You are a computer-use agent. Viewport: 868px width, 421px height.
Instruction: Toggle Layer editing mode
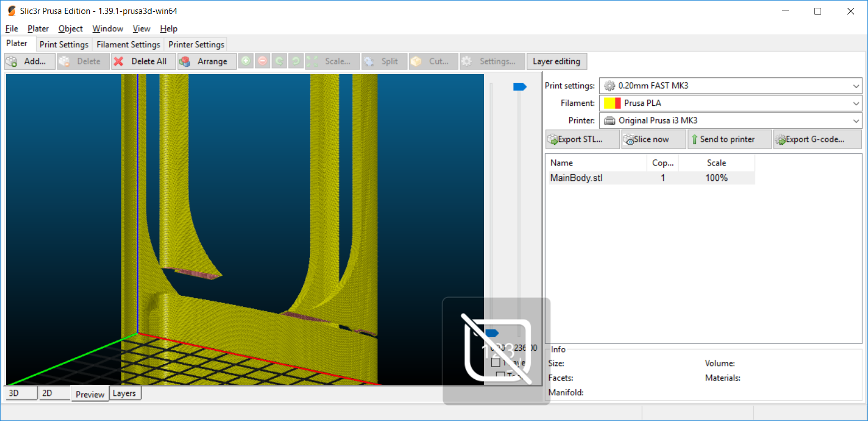[x=556, y=61]
